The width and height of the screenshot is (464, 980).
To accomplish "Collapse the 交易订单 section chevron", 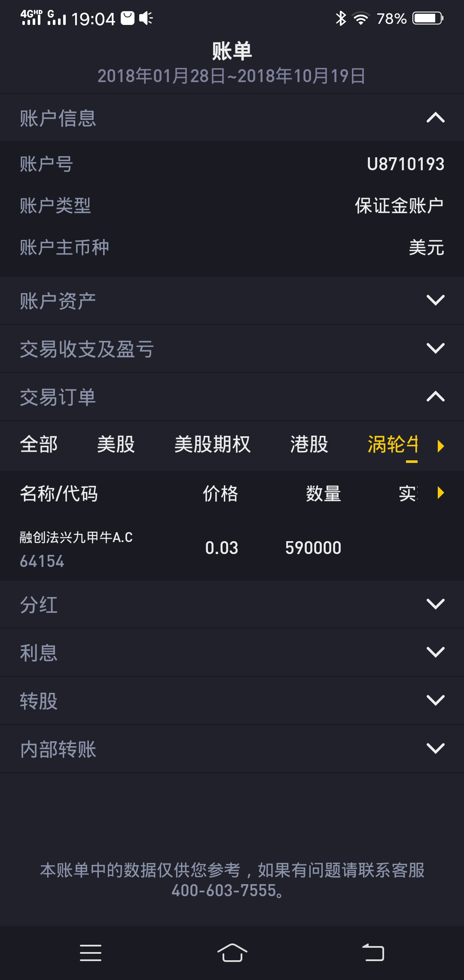I will pyautogui.click(x=435, y=396).
